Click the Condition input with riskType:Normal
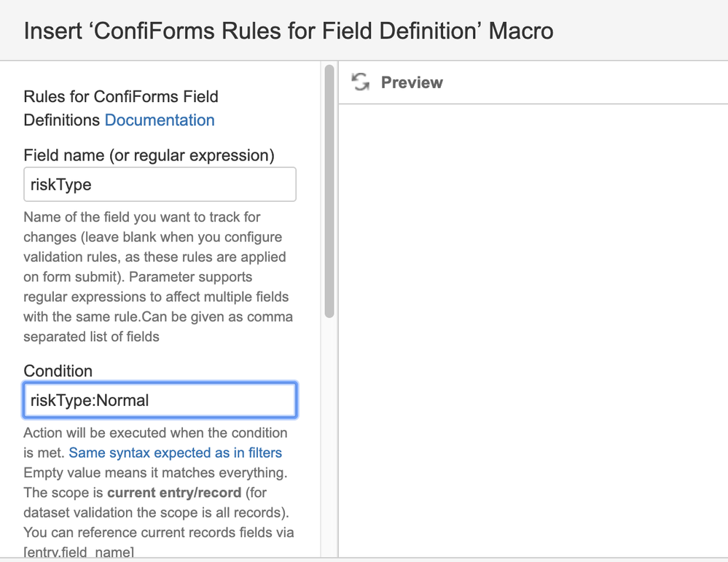This screenshot has height=562, width=728. (x=160, y=400)
